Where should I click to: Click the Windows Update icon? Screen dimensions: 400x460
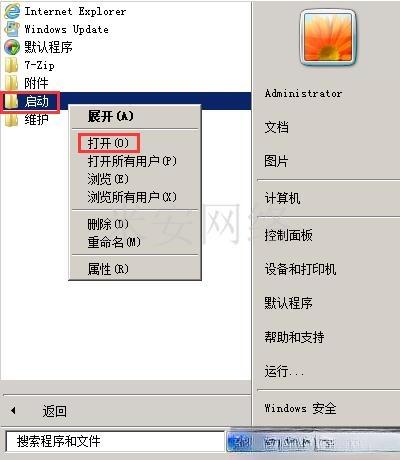[x=12, y=29]
